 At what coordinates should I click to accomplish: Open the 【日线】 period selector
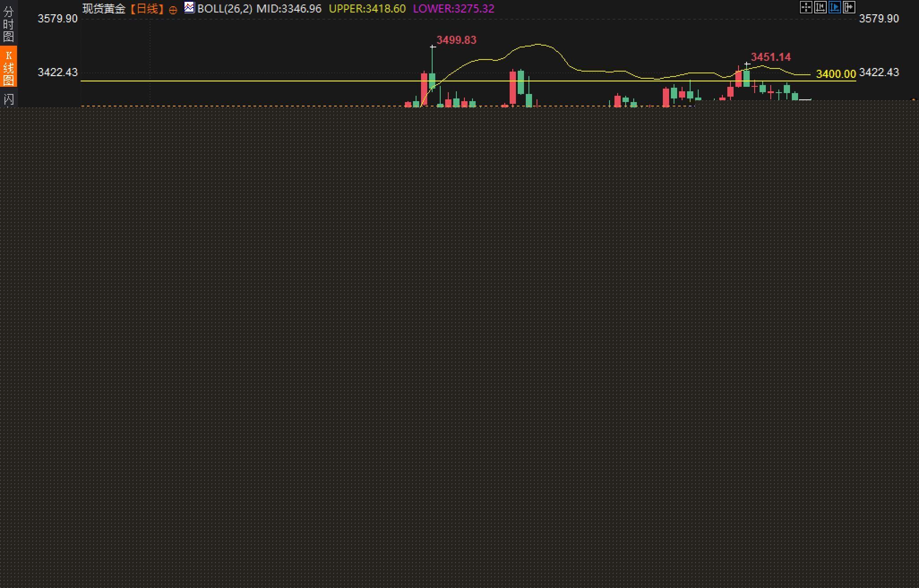click(x=146, y=9)
